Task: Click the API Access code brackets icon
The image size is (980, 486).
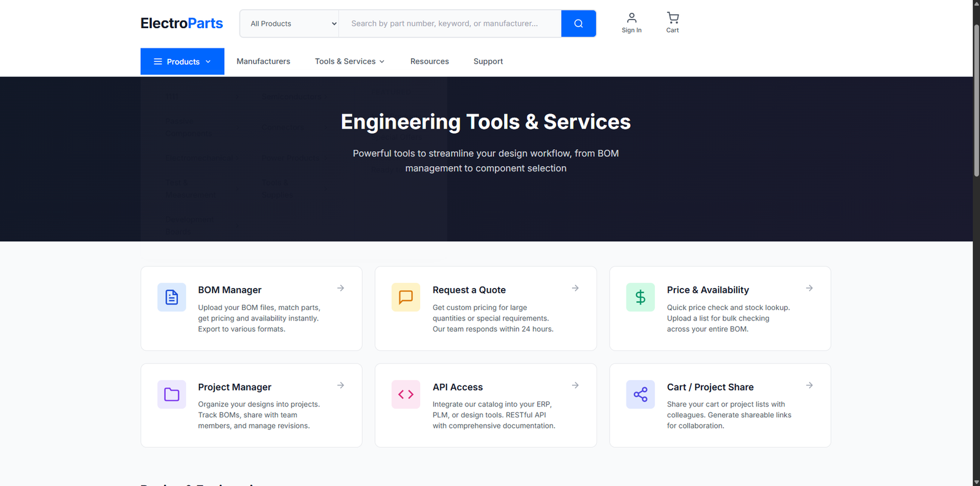Action: (405, 395)
